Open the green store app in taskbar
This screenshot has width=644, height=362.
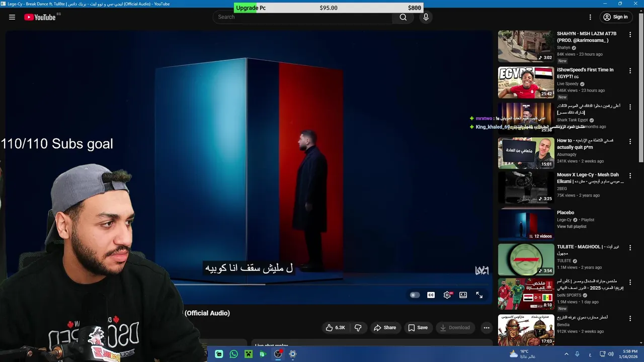point(219,354)
